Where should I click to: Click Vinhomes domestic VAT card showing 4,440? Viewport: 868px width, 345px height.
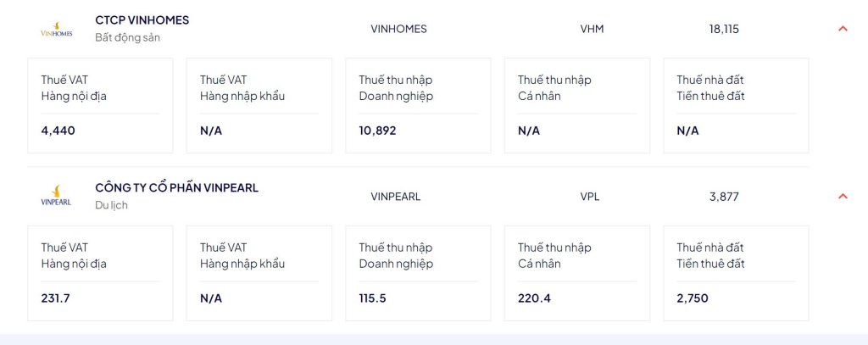[x=100, y=105]
